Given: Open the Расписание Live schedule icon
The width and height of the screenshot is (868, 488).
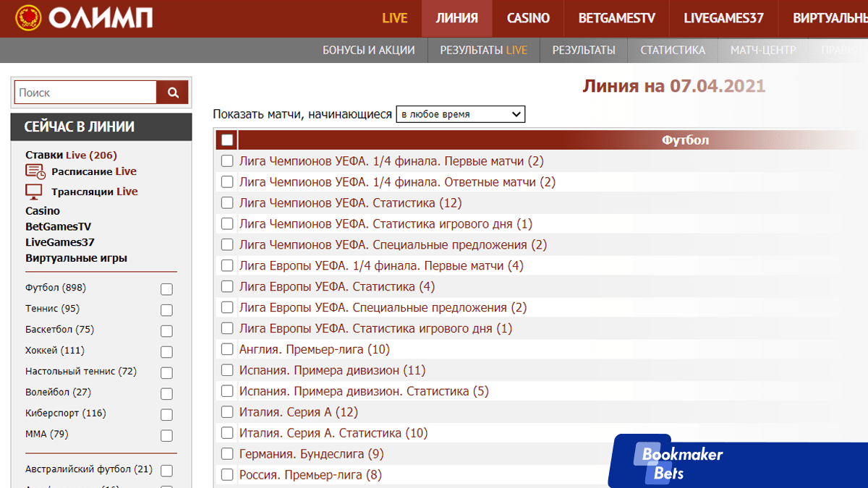Looking at the screenshot, I should 35,172.
